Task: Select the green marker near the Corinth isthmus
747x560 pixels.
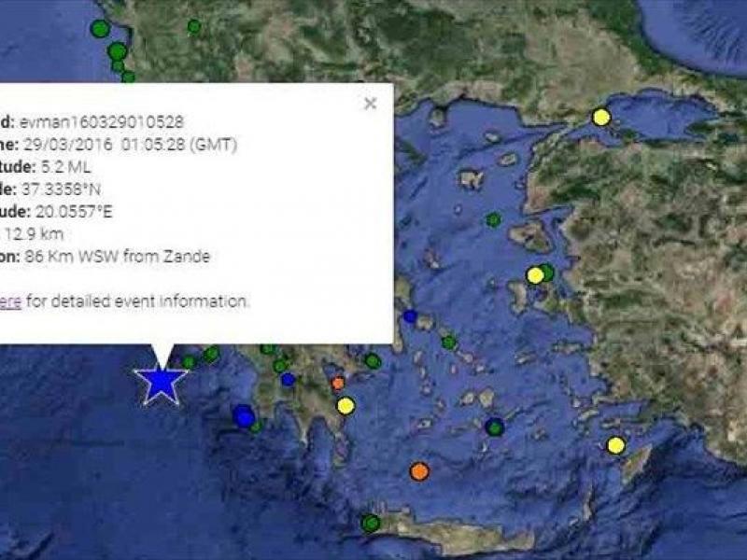Action: click(373, 360)
